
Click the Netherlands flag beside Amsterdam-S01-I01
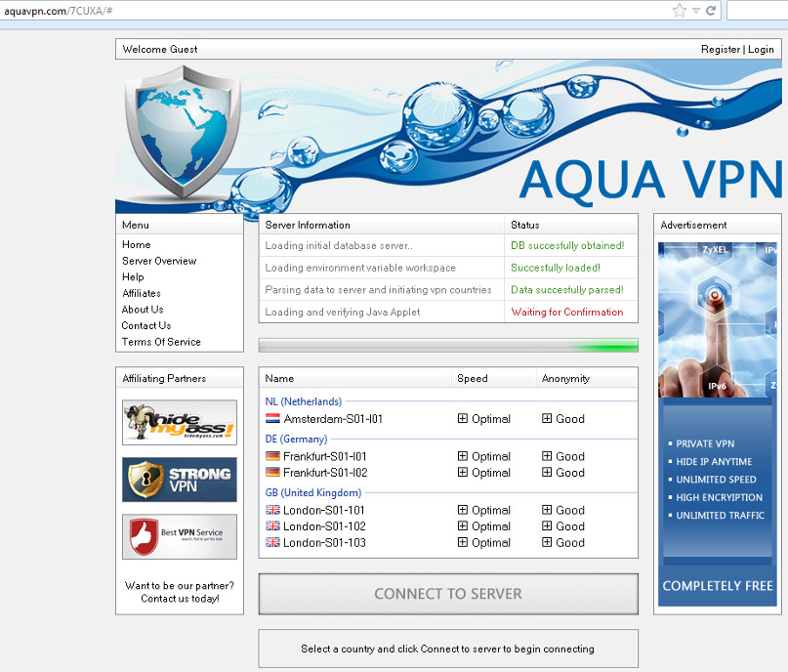coord(272,419)
